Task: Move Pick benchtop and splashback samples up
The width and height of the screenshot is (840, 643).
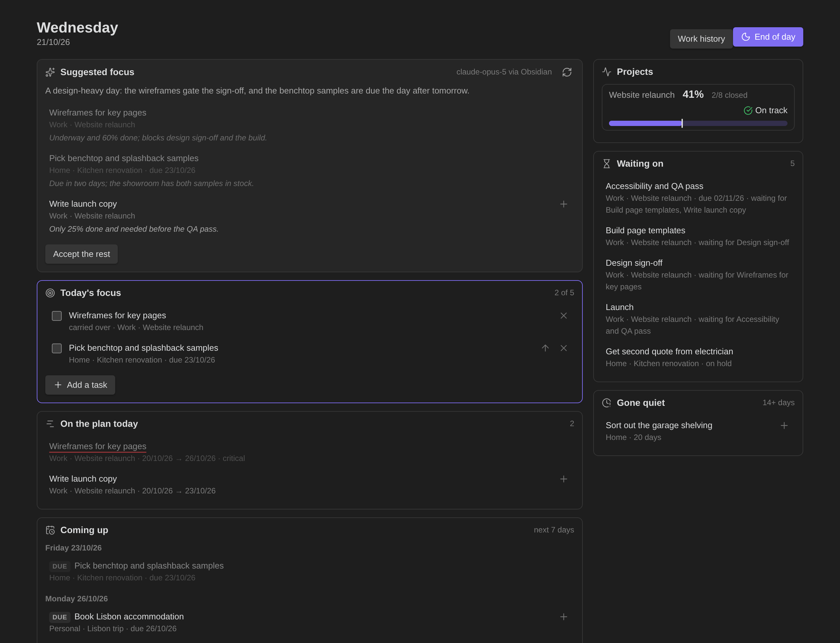Action: click(545, 348)
